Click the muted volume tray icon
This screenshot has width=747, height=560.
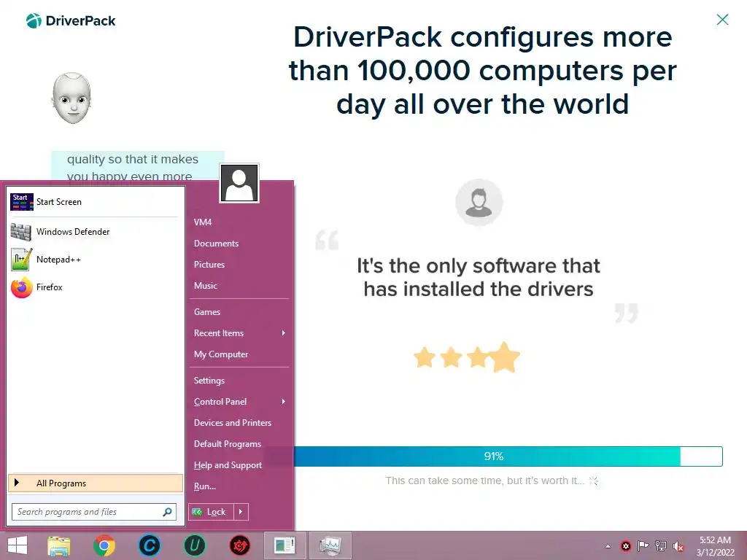(678, 546)
